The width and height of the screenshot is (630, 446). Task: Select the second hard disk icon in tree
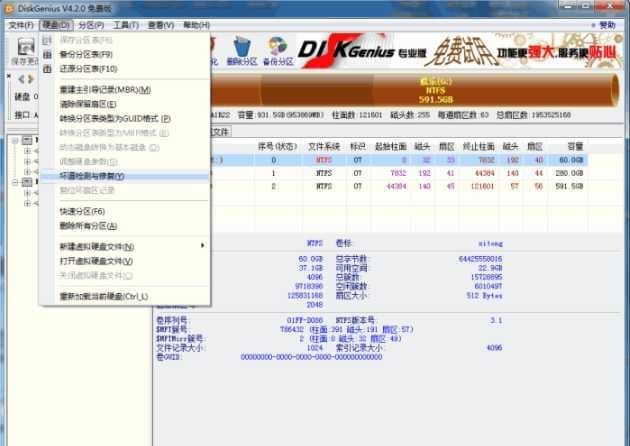point(27,182)
